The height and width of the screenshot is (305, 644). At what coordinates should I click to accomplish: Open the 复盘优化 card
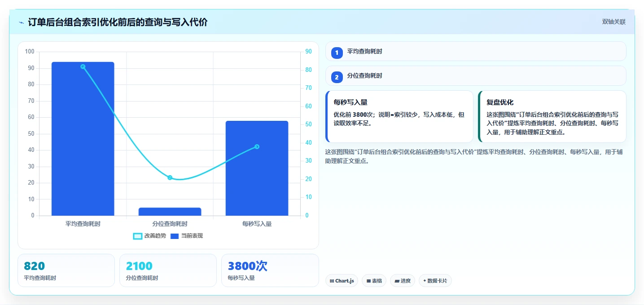552,116
